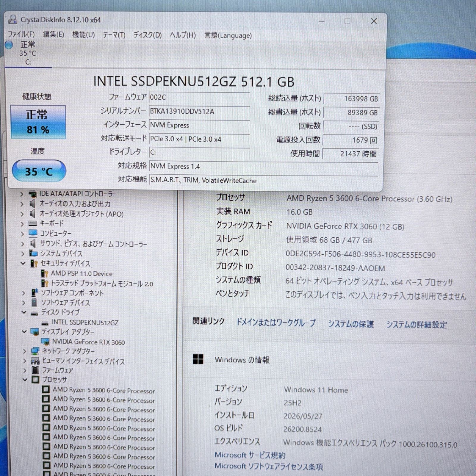The height and width of the screenshot is (476, 476).
Task: Click the 使用時間 value 21437 時間
Action: click(350, 154)
